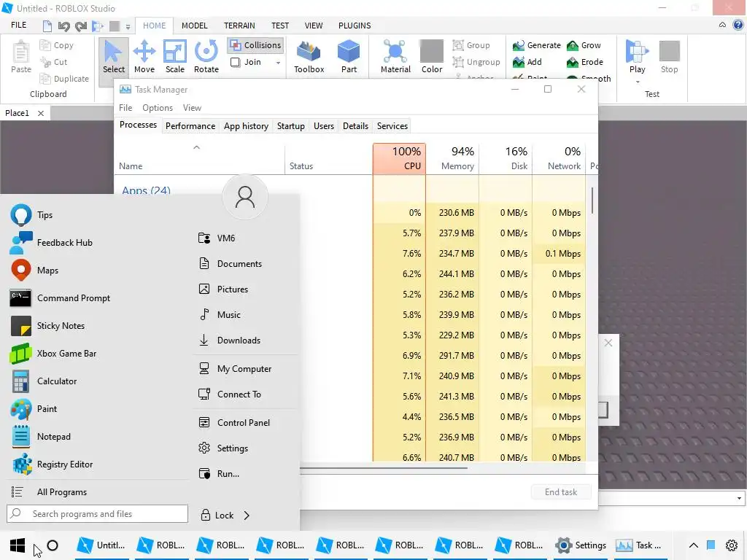The height and width of the screenshot is (560, 747).
Task: Enable the Join checkbox
Action: pos(235,63)
